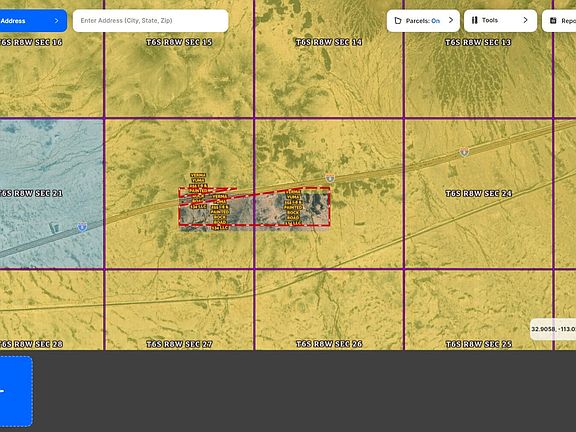The height and width of the screenshot is (432, 576).
Task: Click the interstate shield icon near highlighted parcel
Action: tap(330, 178)
